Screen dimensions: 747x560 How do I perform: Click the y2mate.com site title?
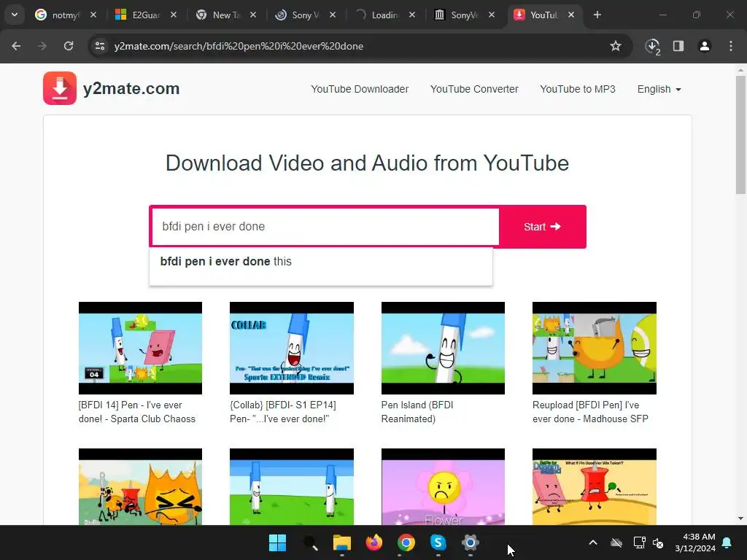click(x=131, y=88)
